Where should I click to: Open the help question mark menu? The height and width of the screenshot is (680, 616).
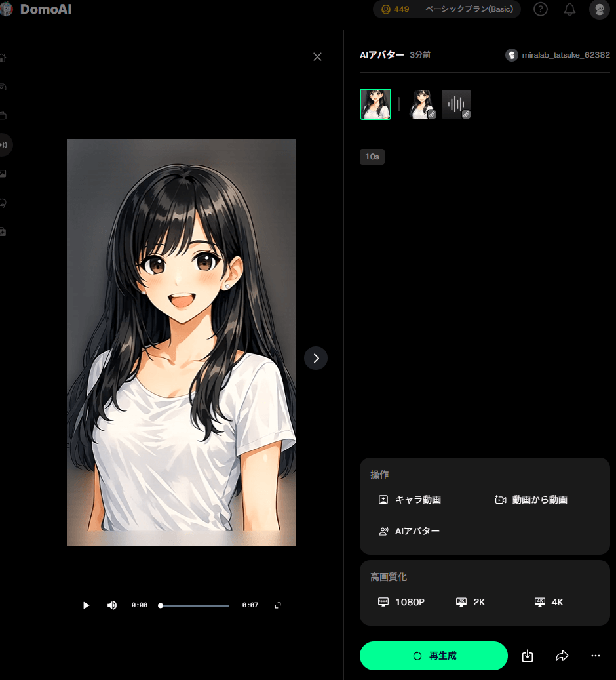pos(540,9)
